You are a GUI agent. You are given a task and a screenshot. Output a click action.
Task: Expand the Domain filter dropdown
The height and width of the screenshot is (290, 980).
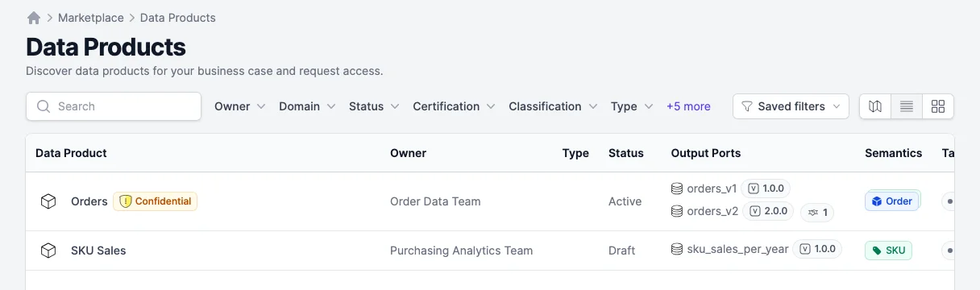(307, 106)
